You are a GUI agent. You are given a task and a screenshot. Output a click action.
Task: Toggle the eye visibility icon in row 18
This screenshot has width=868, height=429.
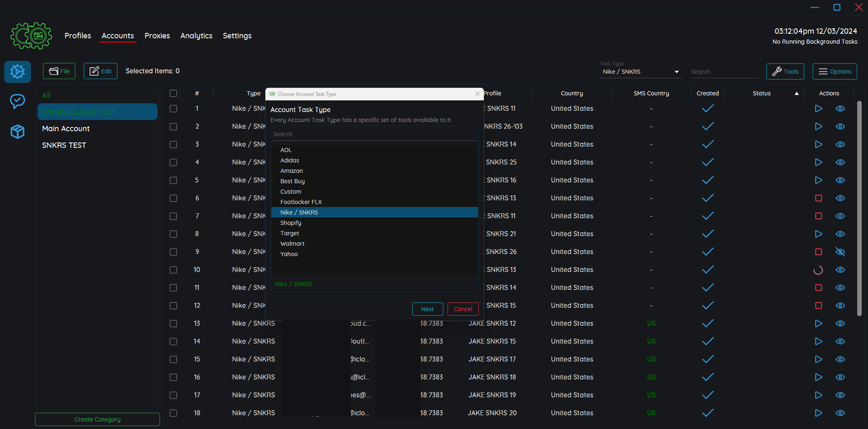(840, 413)
